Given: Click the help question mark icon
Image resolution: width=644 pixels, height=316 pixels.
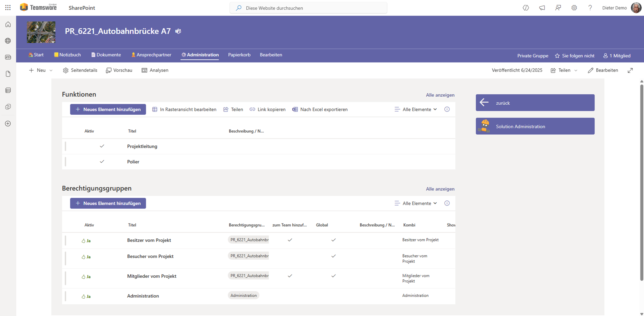Looking at the screenshot, I should (590, 8).
